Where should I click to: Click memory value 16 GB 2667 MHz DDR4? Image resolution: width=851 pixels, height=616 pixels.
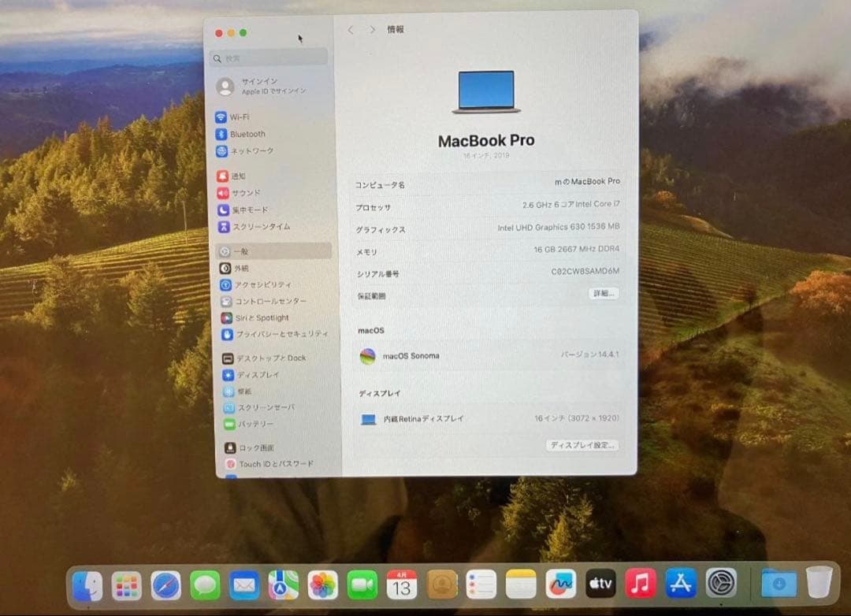click(576, 249)
